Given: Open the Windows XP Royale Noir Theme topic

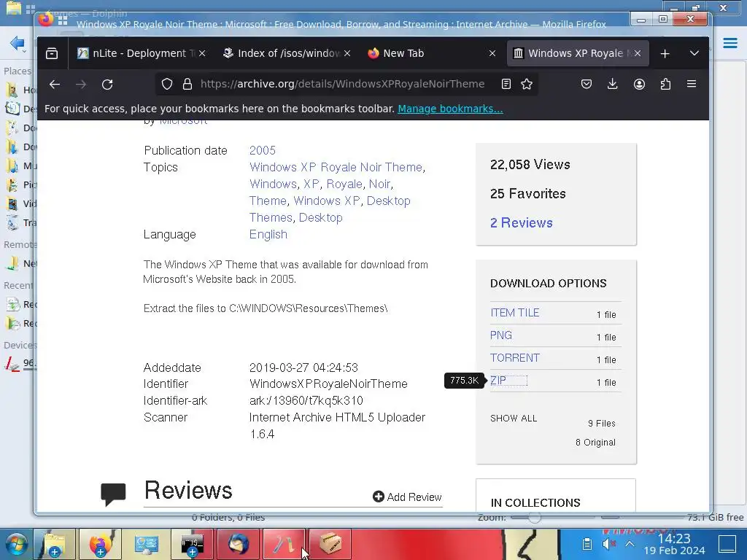Looking at the screenshot, I should (336, 167).
